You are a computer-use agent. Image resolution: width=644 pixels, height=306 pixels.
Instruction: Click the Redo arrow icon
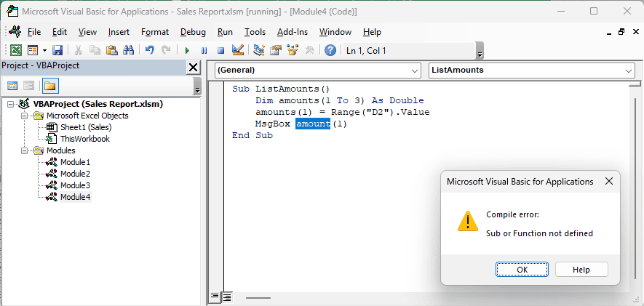(x=166, y=50)
